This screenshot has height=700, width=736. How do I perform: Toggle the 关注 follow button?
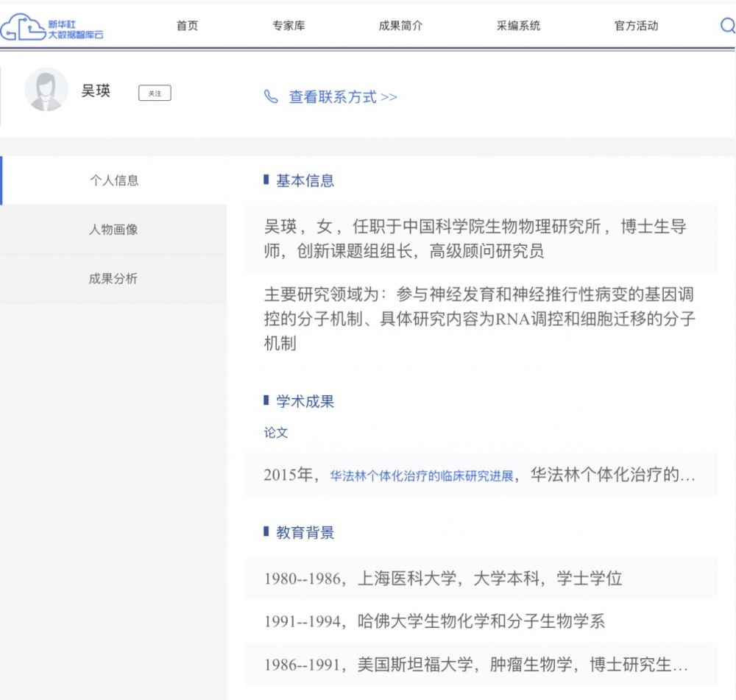pyautogui.click(x=155, y=93)
